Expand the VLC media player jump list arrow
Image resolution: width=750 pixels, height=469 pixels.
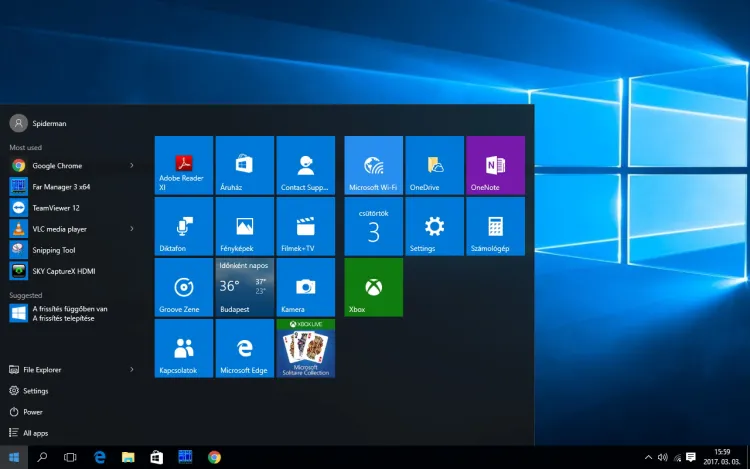pos(132,229)
